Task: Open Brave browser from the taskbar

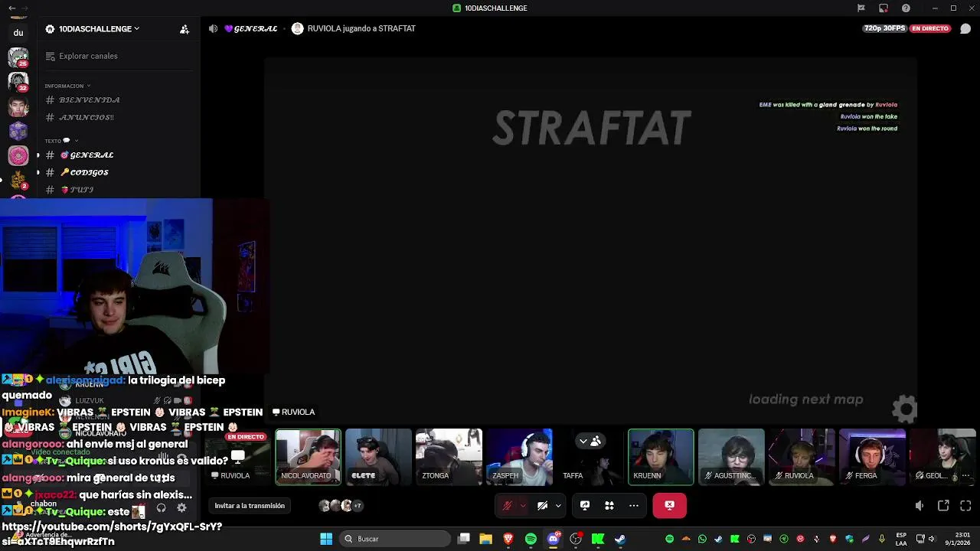Action: pyautogui.click(x=508, y=539)
